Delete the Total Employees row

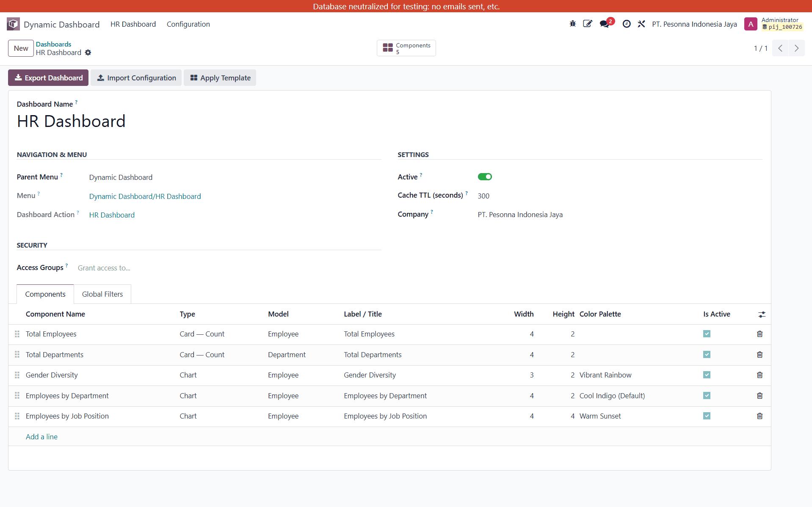(760, 334)
